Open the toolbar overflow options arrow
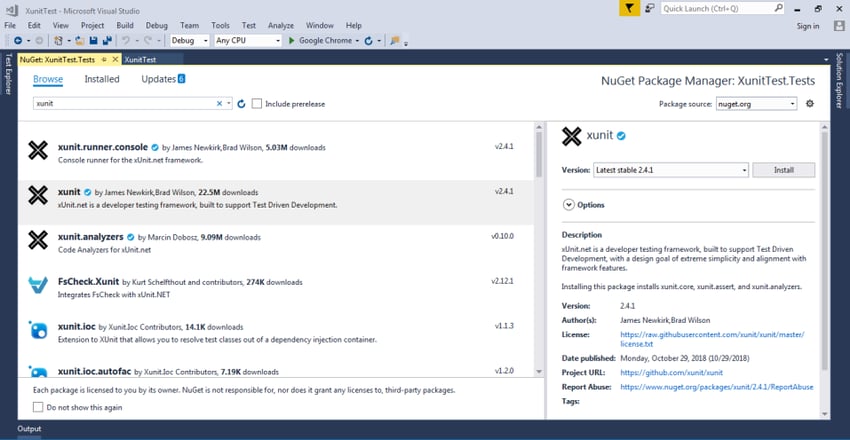Viewport: 850px width, 440px height. pos(405,42)
